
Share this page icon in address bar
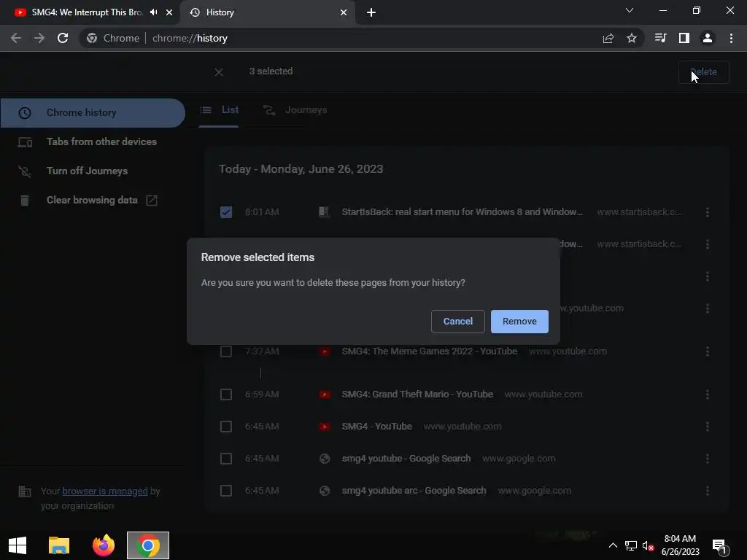[x=608, y=38]
